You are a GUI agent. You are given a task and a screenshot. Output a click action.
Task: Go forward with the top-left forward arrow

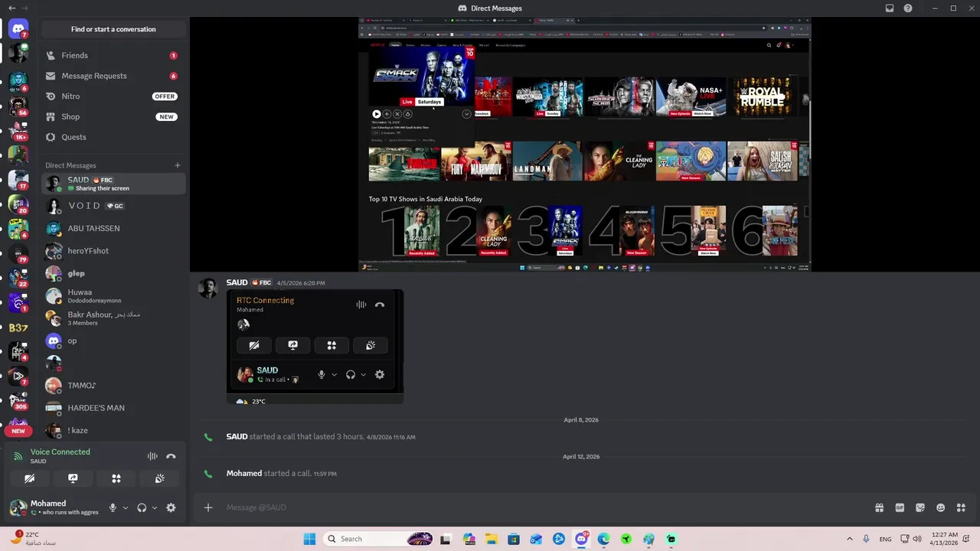(x=24, y=8)
